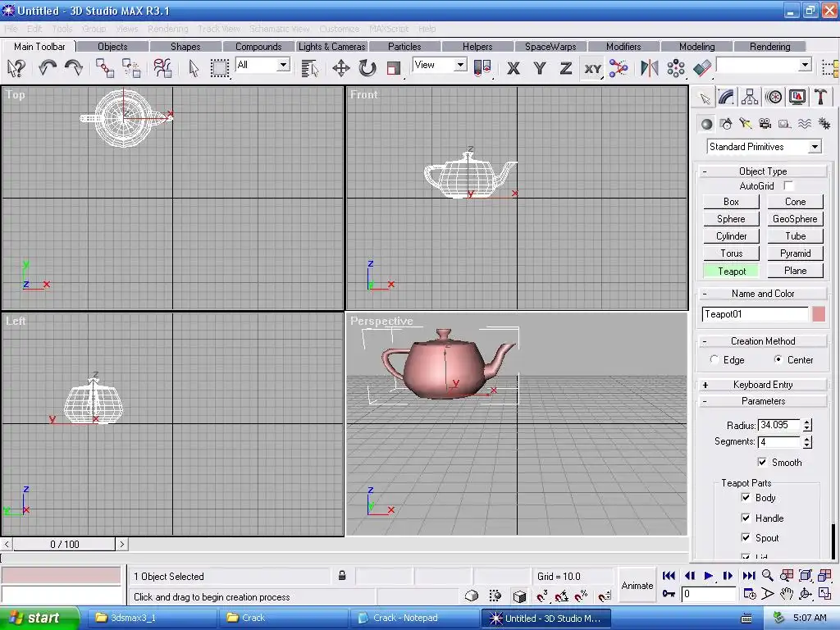The image size is (840, 630).
Task: Click the Sphere primitive button
Action: tap(731, 219)
